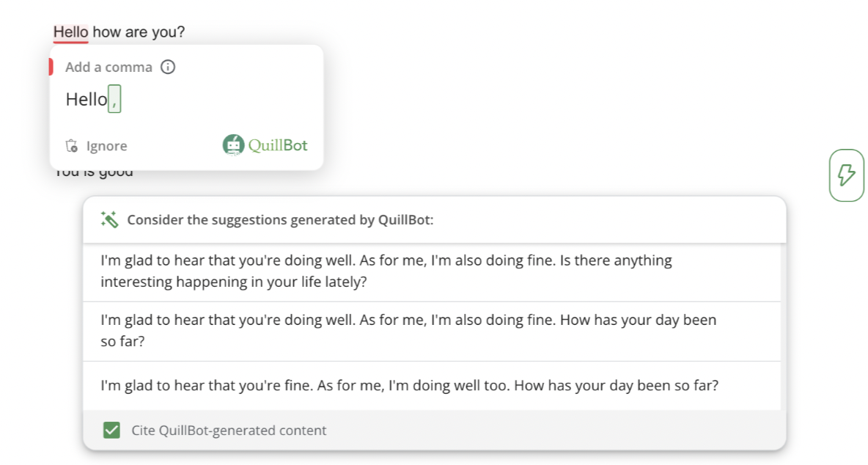The height and width of the screenshot is (465, 868).
Task: Click the Cite QuillBot-generated content label
Action: click(x=229, y=431)
